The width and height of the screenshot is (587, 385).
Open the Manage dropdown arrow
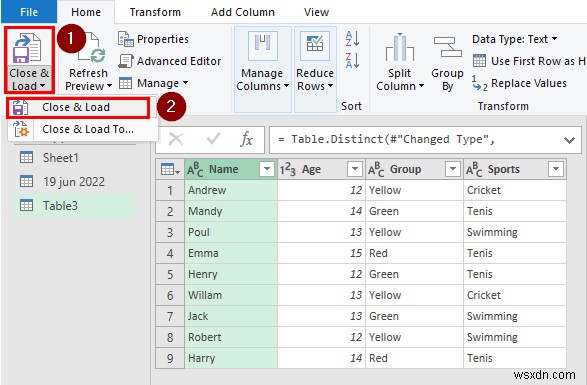point(185,83)
